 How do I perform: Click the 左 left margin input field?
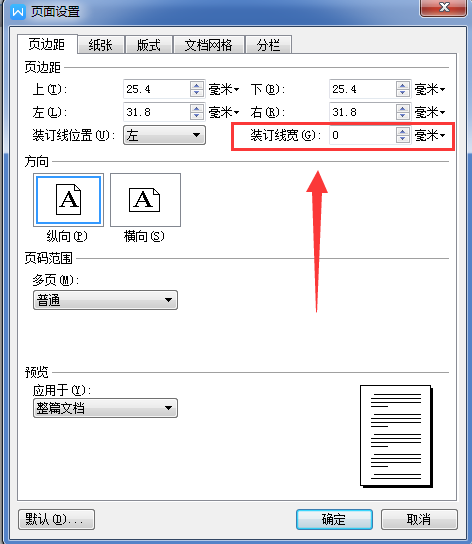coord(157,112)
